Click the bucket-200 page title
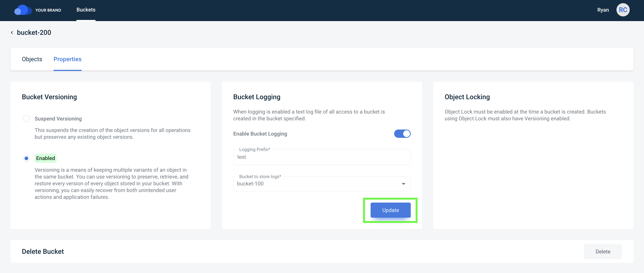 point(34,33)
